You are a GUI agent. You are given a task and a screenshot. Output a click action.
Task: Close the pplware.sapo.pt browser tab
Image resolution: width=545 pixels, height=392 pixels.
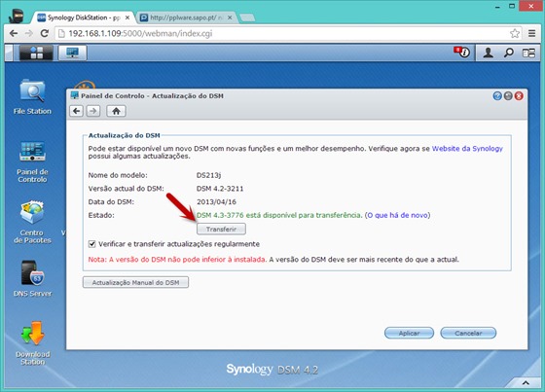[230, 18]
